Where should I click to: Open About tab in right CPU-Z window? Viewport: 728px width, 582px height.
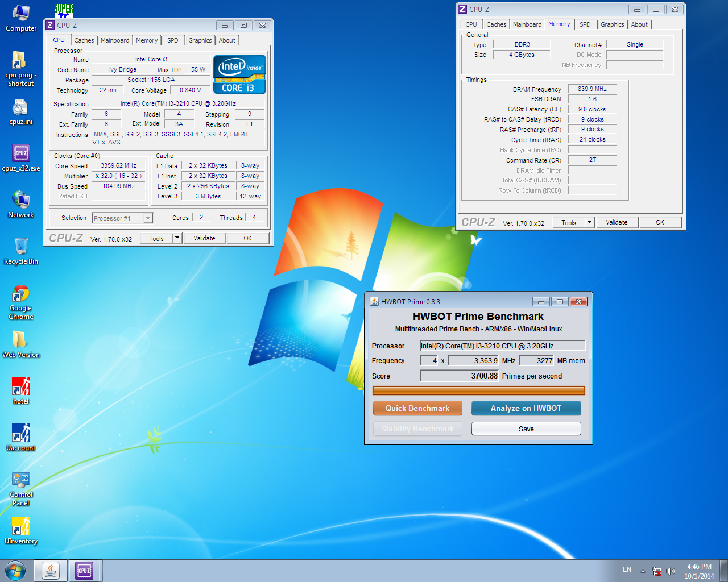639,24
